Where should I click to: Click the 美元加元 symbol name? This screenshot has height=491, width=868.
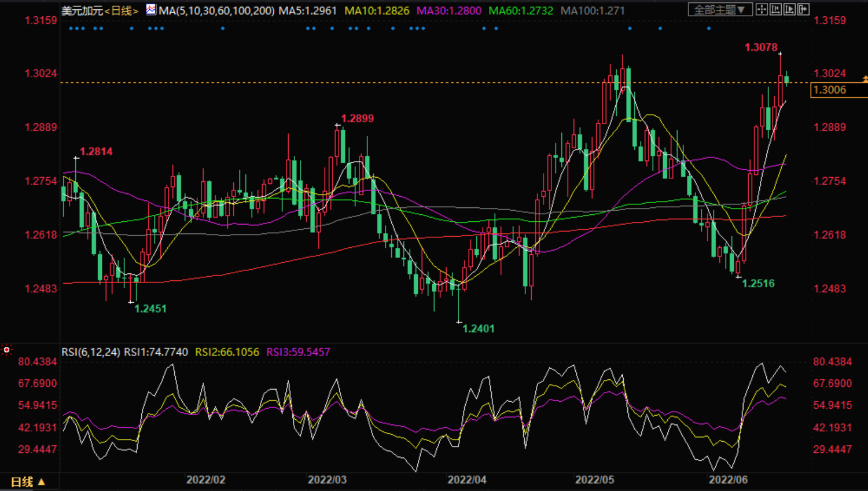pyautogui.click(x=82, y=11)
